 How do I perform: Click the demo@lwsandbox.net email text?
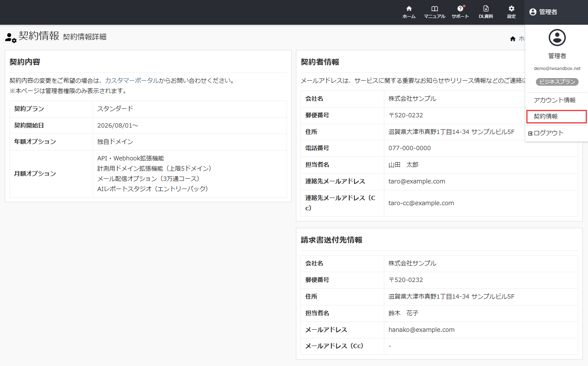point(557,68)
